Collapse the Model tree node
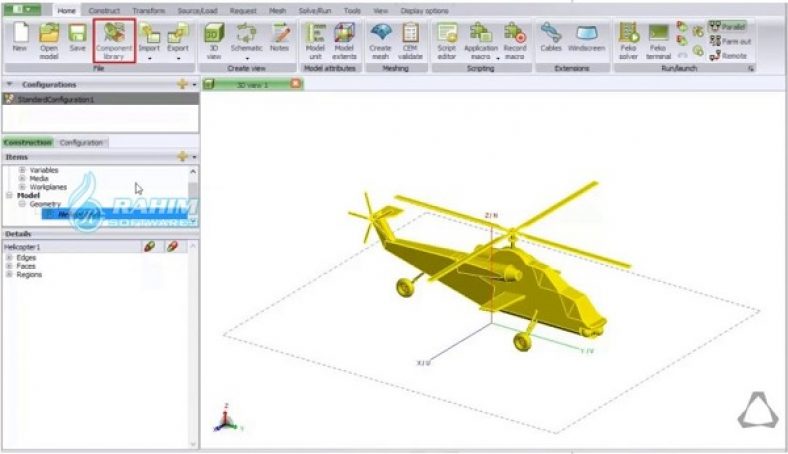Image resolution: width=788 pixels, height=454 pixels. point(10,195)
